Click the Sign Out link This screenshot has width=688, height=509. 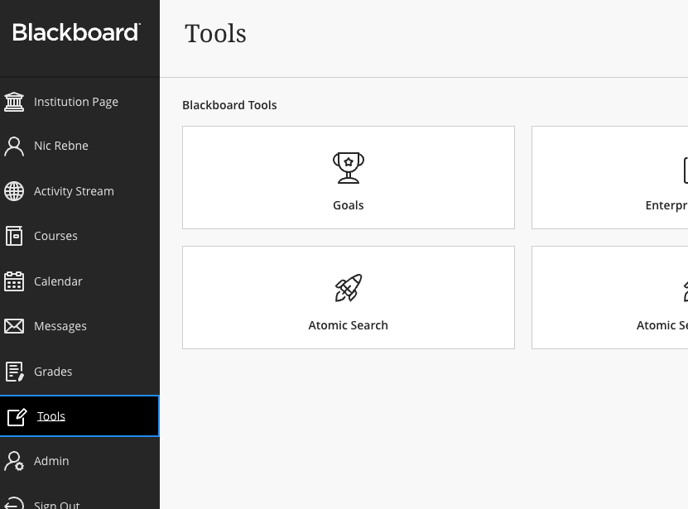coord(57,504)
